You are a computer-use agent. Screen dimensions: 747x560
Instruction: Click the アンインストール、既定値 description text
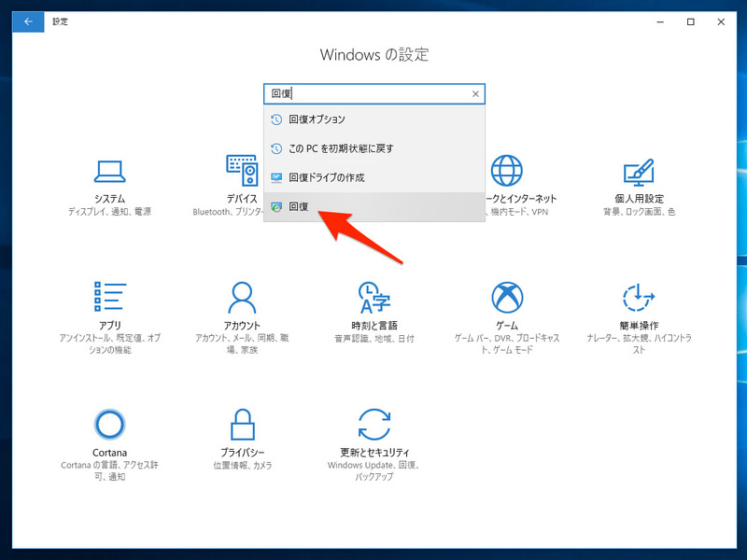click(109, 343)
